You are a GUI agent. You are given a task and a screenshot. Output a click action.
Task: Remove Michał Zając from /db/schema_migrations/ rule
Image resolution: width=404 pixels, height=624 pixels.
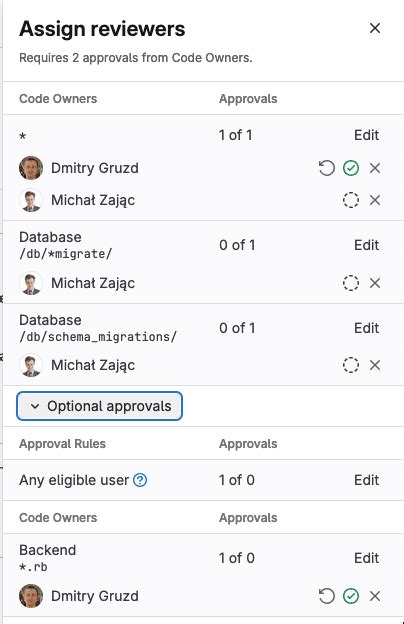[375, 365]
